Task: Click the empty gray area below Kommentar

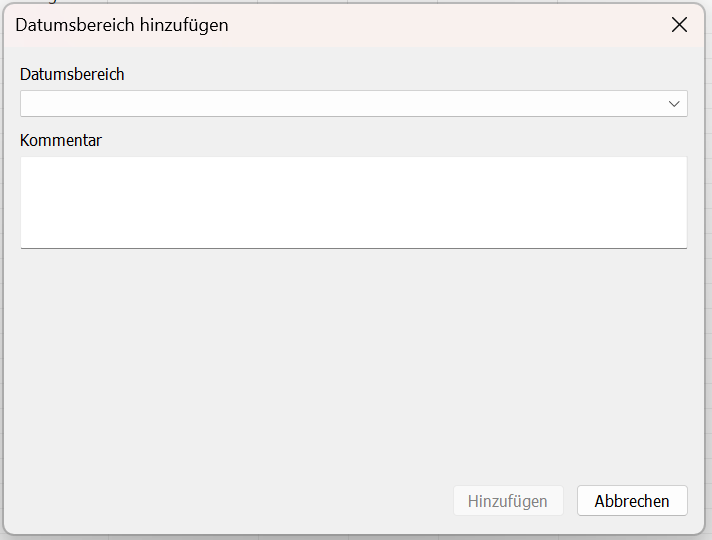Action: point(354,363)
